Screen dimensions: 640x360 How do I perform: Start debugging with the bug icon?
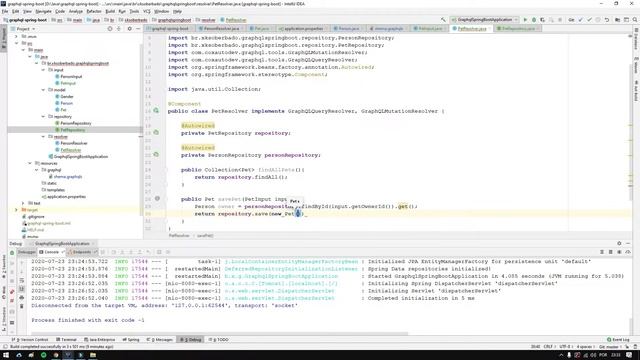point(534,20)
